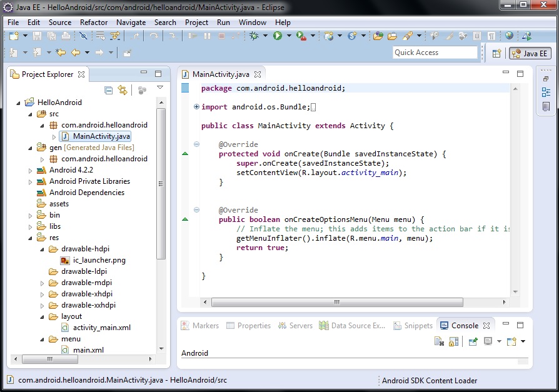The height and width of the screenshot is (392, 559).
Task: Click the Save All toolbar icon
Action: coord(51,36)
